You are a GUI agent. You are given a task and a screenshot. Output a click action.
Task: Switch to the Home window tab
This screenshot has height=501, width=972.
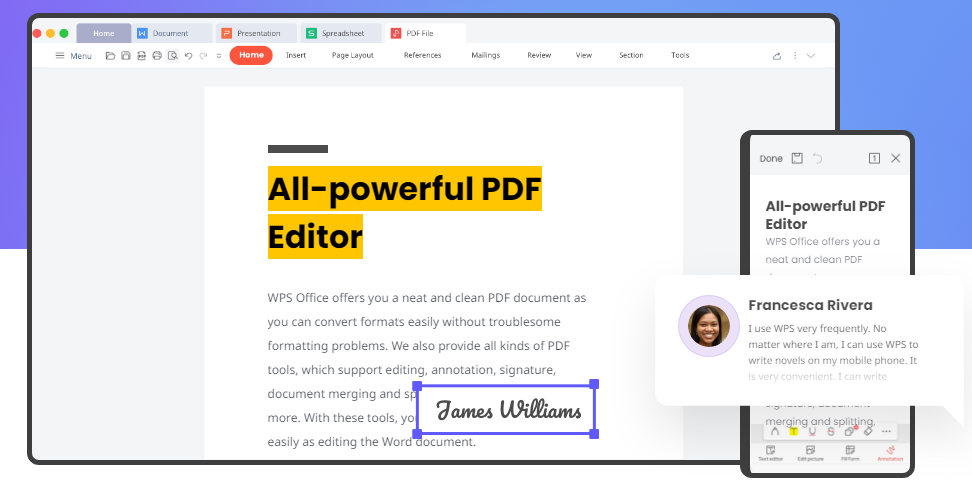(x=104, y=33)
